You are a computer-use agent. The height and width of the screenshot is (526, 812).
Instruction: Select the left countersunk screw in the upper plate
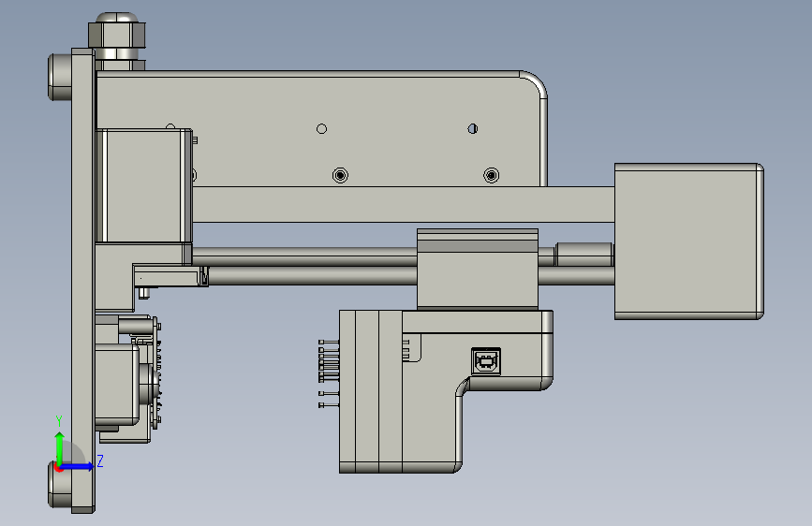340,176
